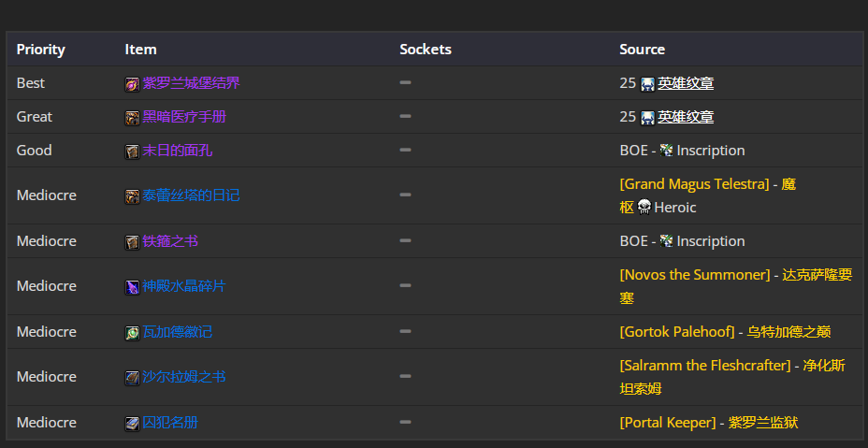Screen dimensions: 868x448
Task: Open the Portal Keeper source link
Action: [x=668, y=423]
